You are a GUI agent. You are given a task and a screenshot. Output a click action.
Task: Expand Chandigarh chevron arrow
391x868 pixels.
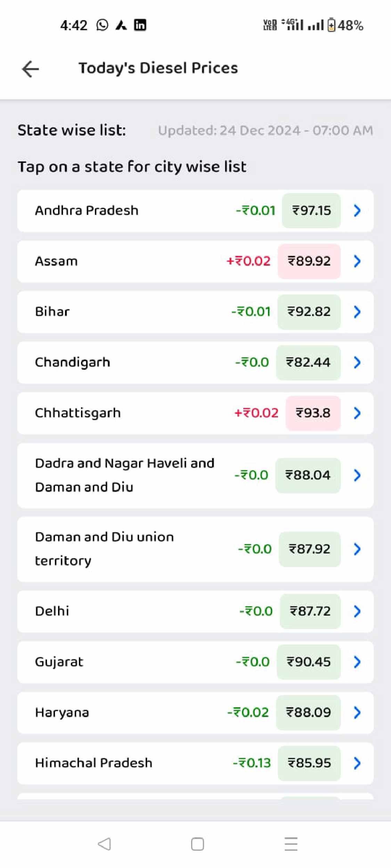click(357, 362)
